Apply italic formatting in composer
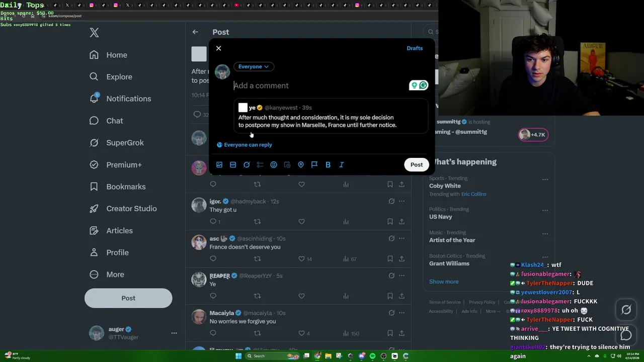644x362 pixels. (x=342, y=164)
